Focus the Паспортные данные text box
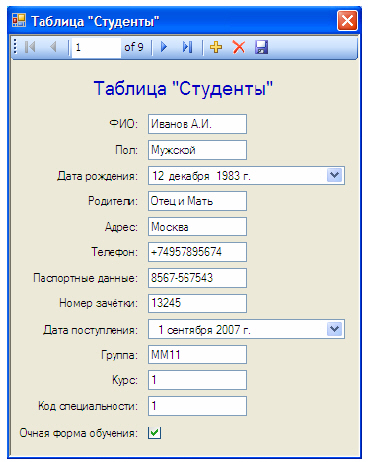Screen dimensions: 369x462 point(197,278)
